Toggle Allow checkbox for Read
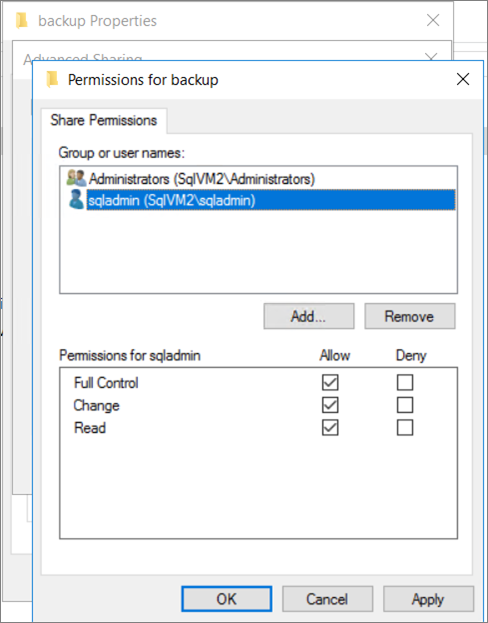 point(330,428)
